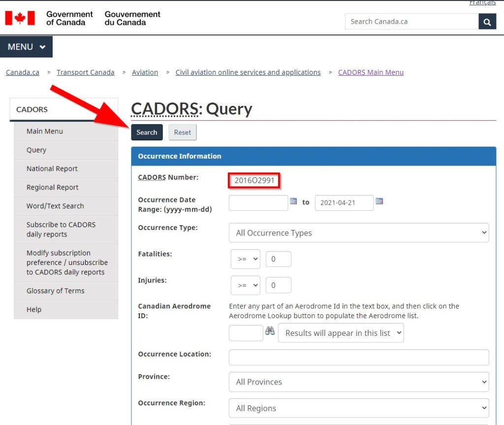This screenshot has height=425, width=504.
Task: Click the Search button
Action: [x=147, y=132]
